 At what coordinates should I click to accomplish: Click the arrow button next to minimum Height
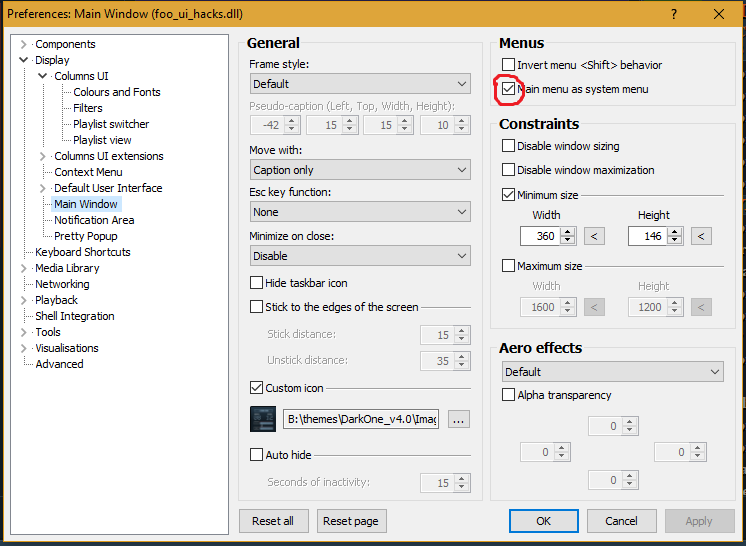tap(701, 236)
